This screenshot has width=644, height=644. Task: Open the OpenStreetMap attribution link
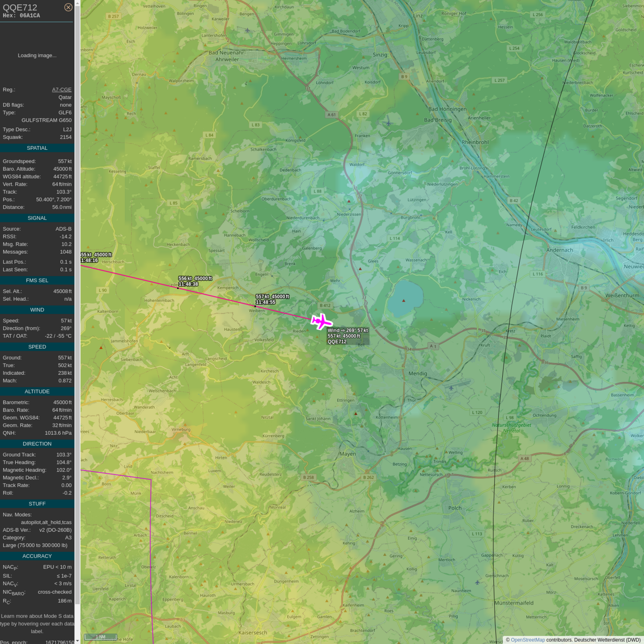click(528, 640)
